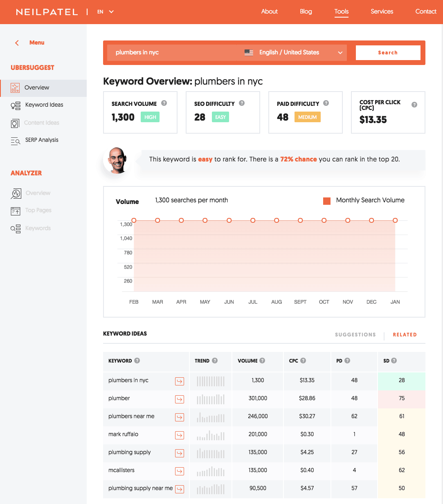The height and width of the screenshot is (504, 443).
Task: Click CPC value '$30.27'
Action: click(307, 416)
